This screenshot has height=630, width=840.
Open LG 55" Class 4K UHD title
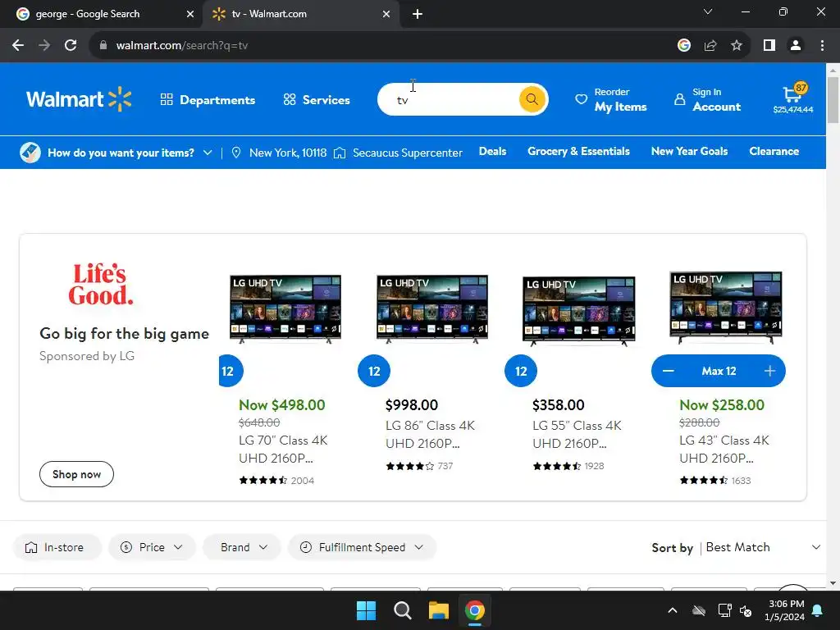point(577,435)
